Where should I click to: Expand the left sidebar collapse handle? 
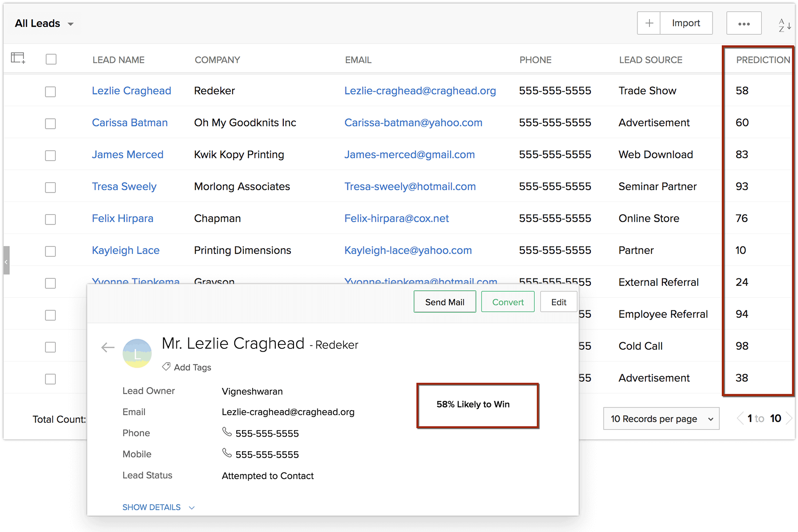click(6, 262)
